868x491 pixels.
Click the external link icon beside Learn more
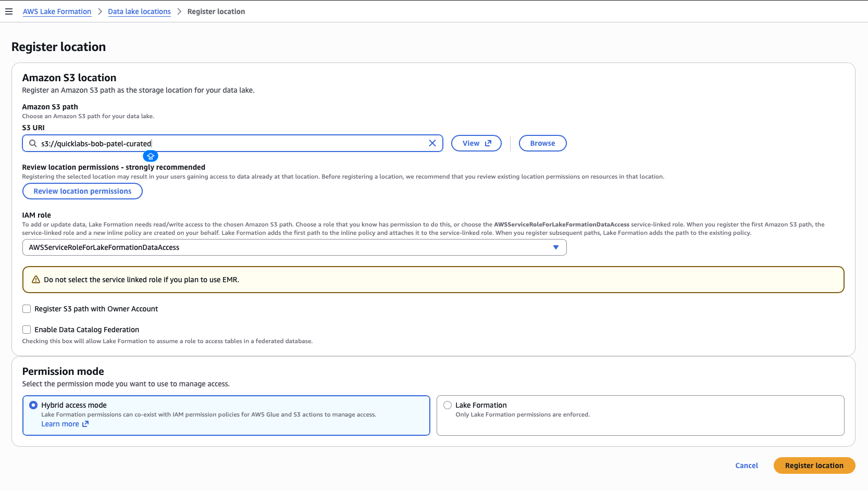pyautogui.click(x=85, y=424)
